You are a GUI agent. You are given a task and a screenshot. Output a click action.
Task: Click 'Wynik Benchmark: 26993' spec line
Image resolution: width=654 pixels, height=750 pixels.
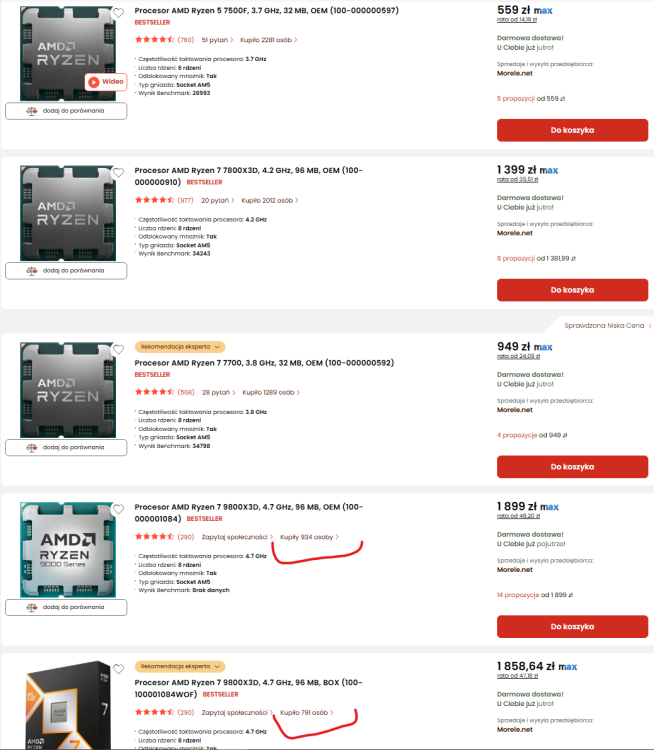point(174,93)
